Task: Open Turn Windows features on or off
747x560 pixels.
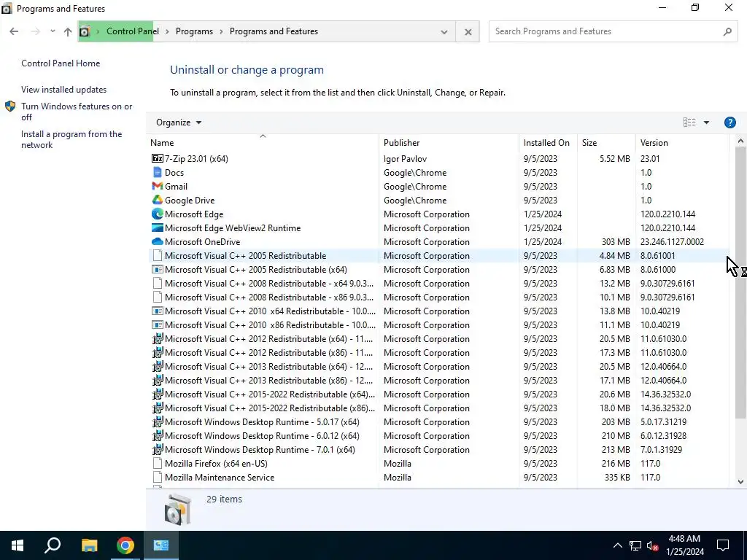Action: 77,112
